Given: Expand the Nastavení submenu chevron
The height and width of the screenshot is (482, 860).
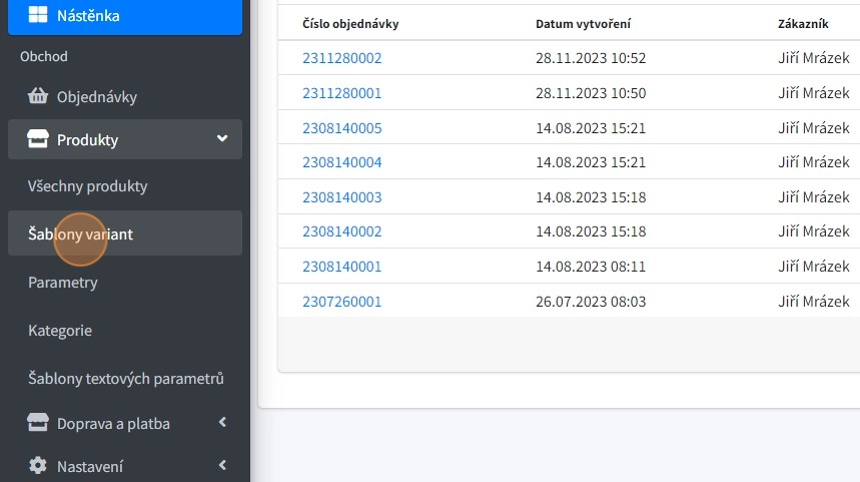Looking at the screenshot, I should click(x=222, y=466).
